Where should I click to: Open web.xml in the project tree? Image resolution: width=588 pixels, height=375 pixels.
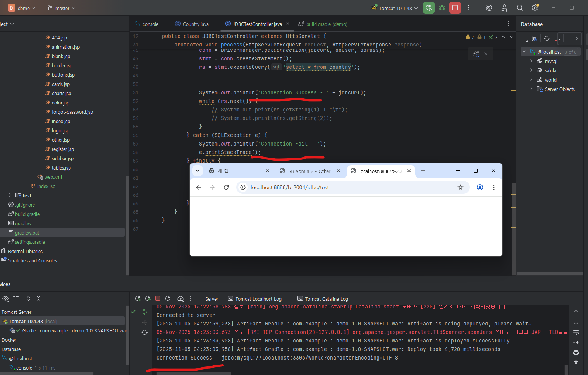point(50,177)
